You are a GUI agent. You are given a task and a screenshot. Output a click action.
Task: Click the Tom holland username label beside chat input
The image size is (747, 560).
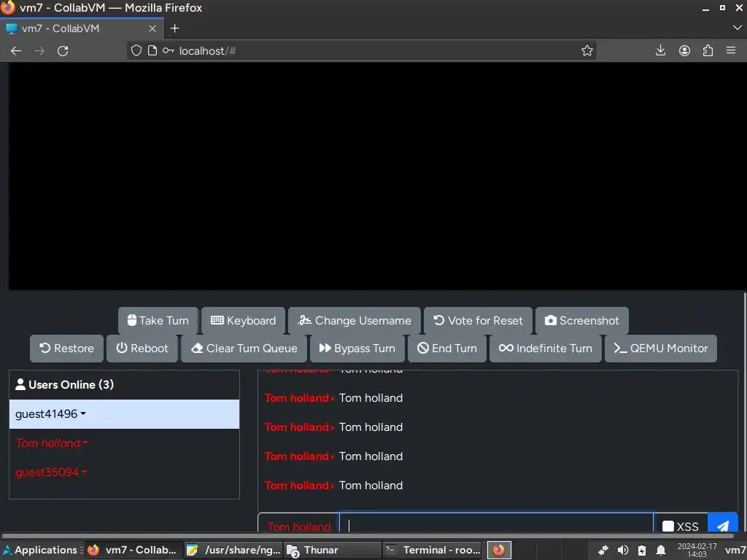pos(298,526)
